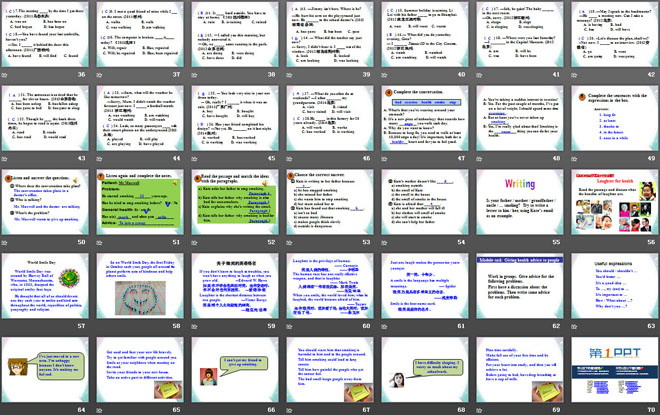Image resolution: width=660 pixels, height=415 pixels.
Task: Click the star icon under slide 61
Action: (x=384, y=326)
